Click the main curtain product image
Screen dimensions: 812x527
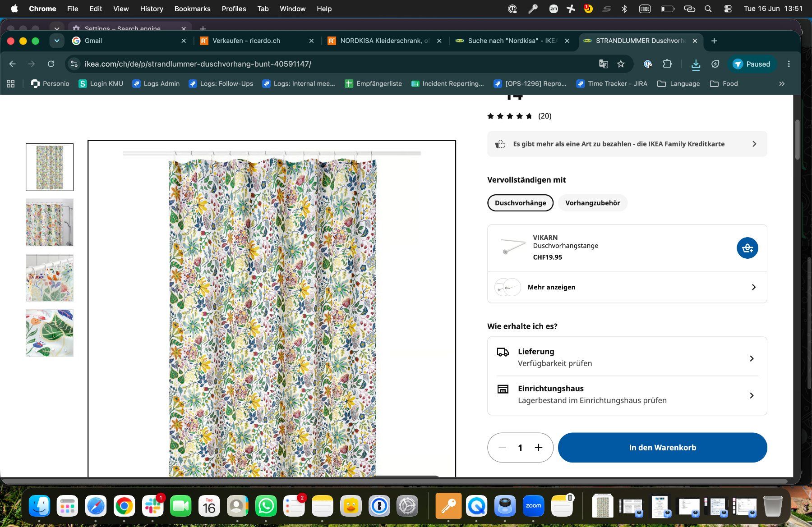272,309
